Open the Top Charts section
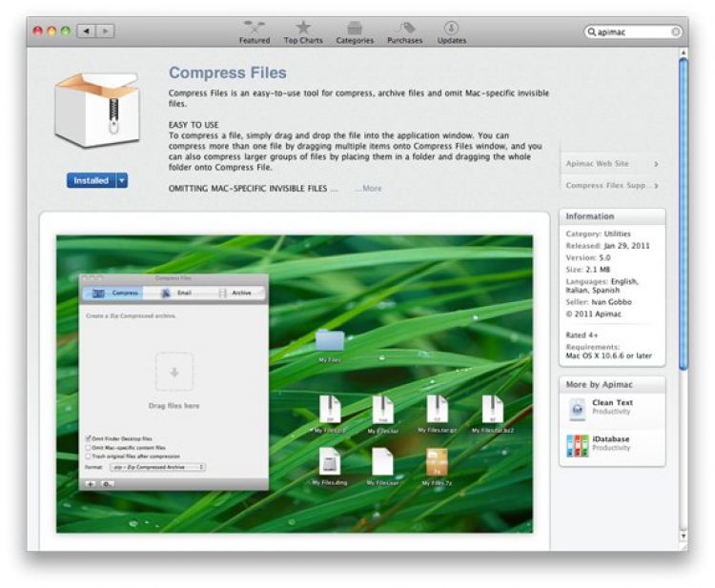 (303, 32)
